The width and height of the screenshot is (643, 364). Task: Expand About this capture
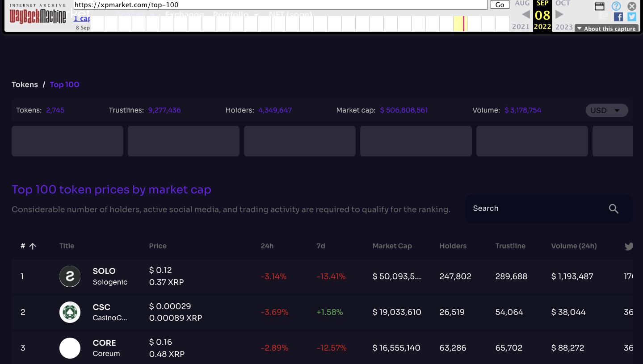[606, 29]
